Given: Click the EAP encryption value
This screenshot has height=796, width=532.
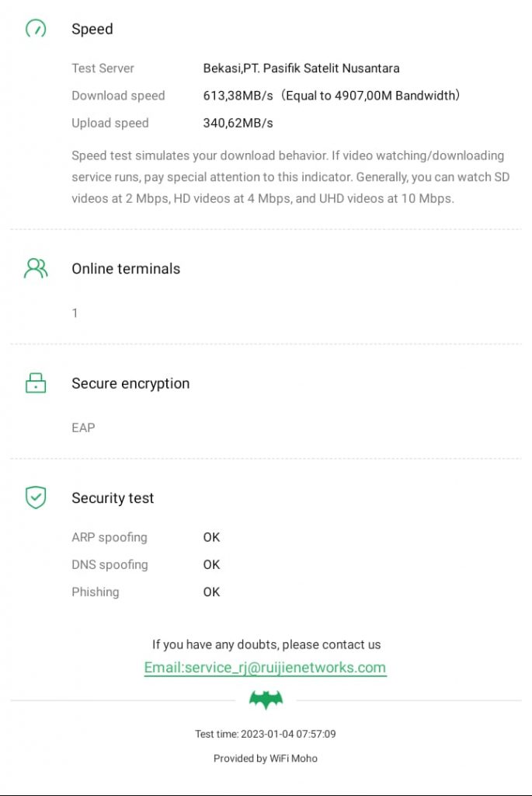Looking at the screenshot, I should [x=83, y=428].
